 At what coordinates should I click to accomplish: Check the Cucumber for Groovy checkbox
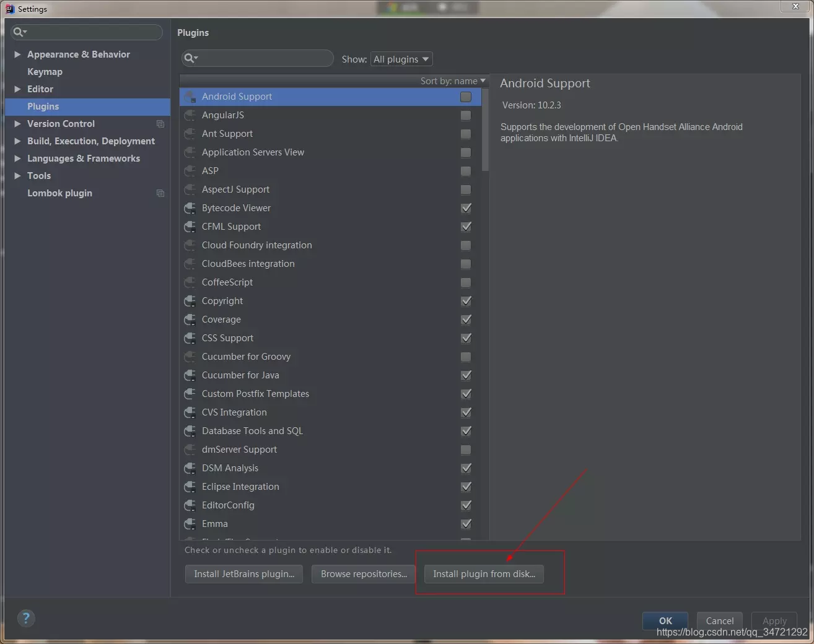[x=466, y=357]
